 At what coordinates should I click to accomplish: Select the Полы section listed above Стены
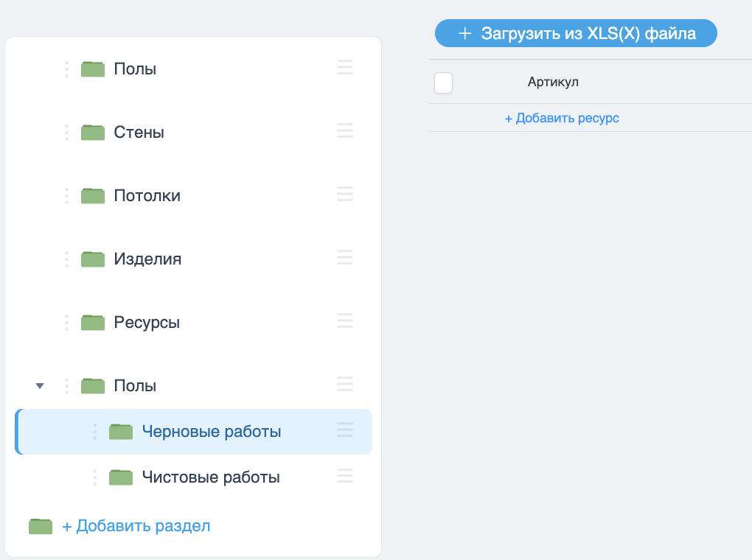135,69
